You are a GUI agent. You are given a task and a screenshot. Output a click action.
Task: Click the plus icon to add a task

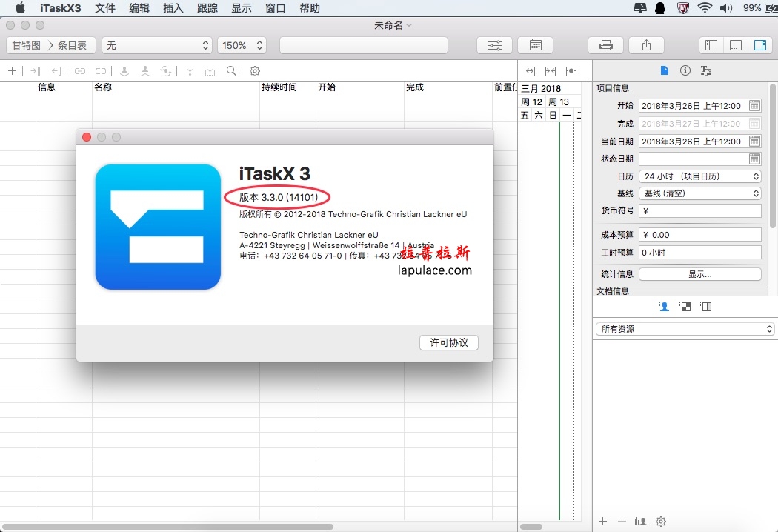(x=13, y=71)
